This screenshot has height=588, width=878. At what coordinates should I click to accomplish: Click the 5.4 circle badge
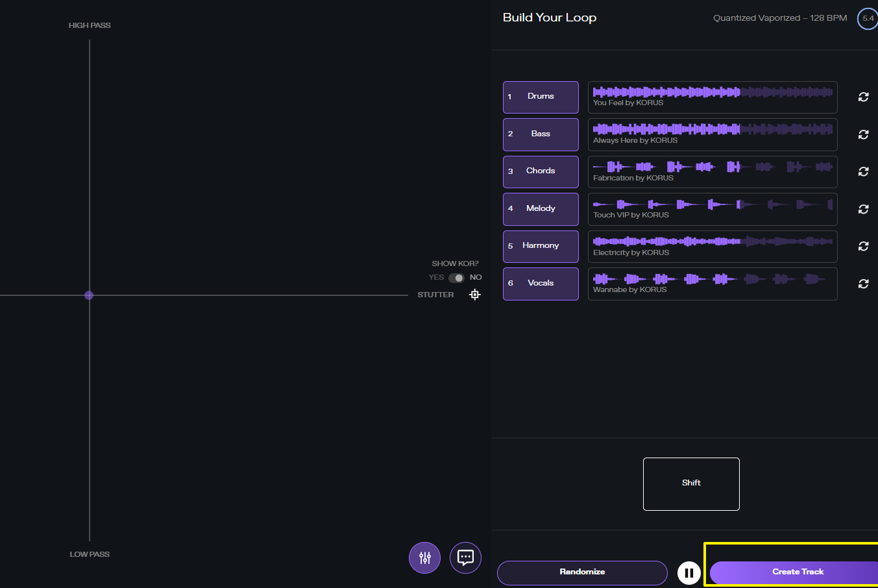coord(868,18)
